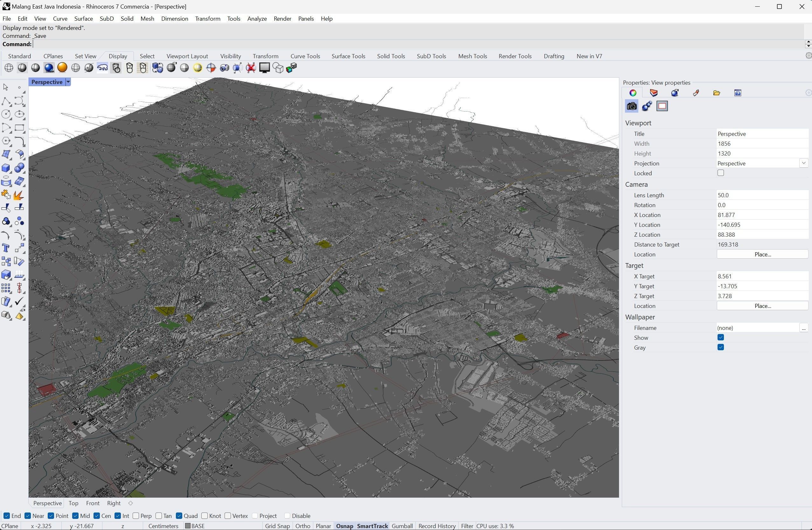This screenshot has width=812, height=530.
Task: Toggle Ortho in status bar
Action: [302, 526]
